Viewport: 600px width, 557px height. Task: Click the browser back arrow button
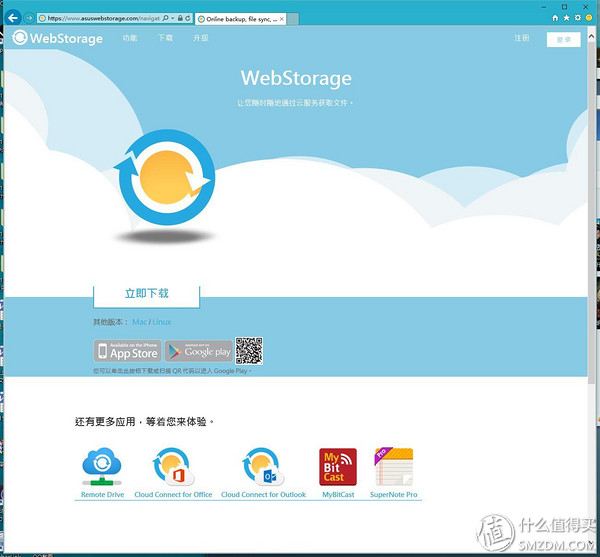13,18
